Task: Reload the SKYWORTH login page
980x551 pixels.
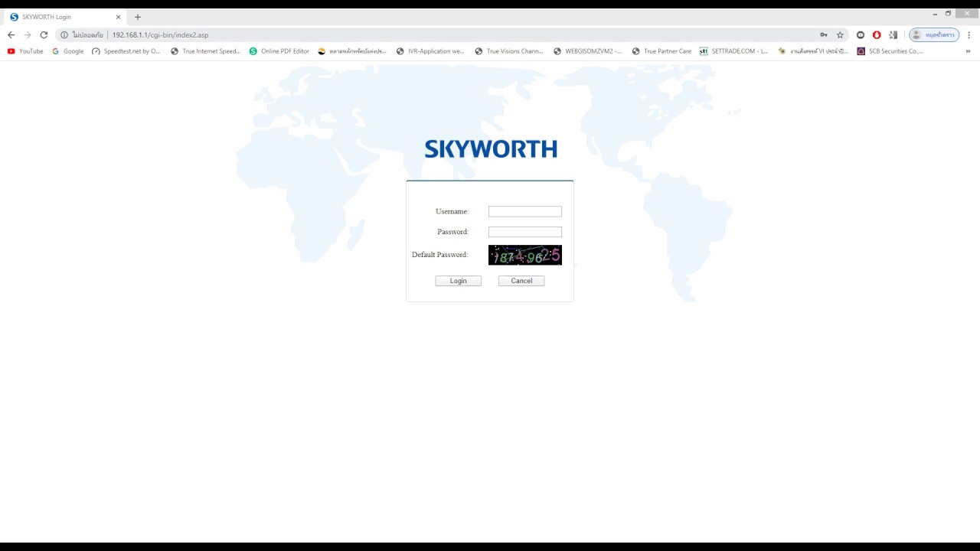Action: pyautogui.click(x=44, y=35)
